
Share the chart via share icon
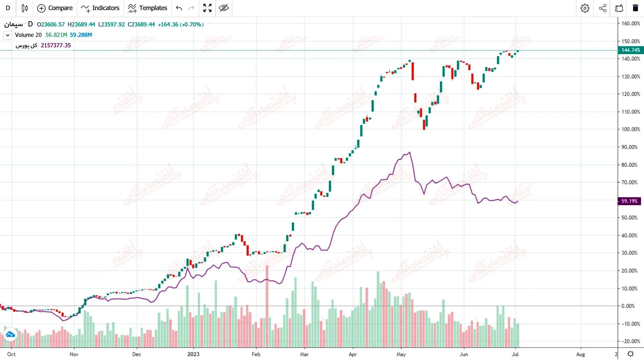[x=603, y=8]
